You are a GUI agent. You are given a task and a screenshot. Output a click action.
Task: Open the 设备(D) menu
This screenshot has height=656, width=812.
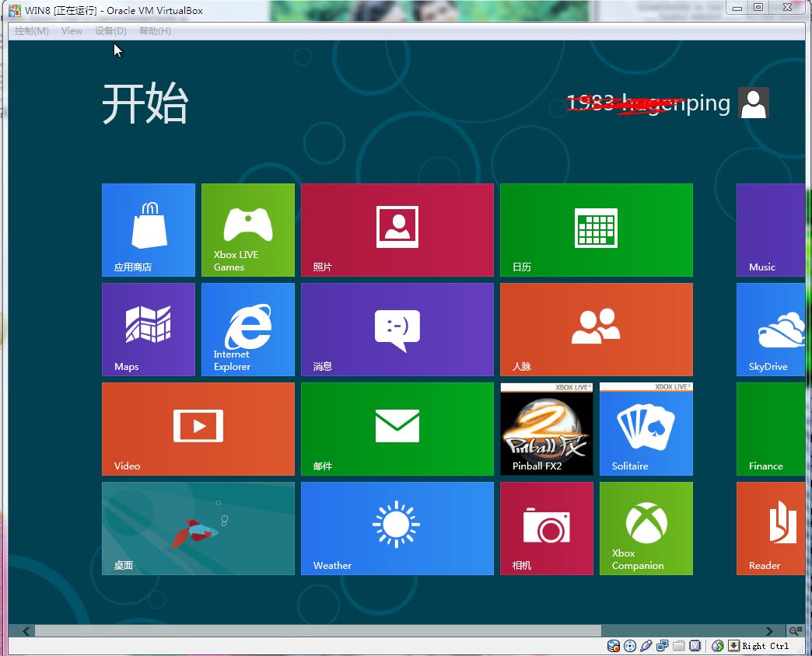click(x=110, y=31)
